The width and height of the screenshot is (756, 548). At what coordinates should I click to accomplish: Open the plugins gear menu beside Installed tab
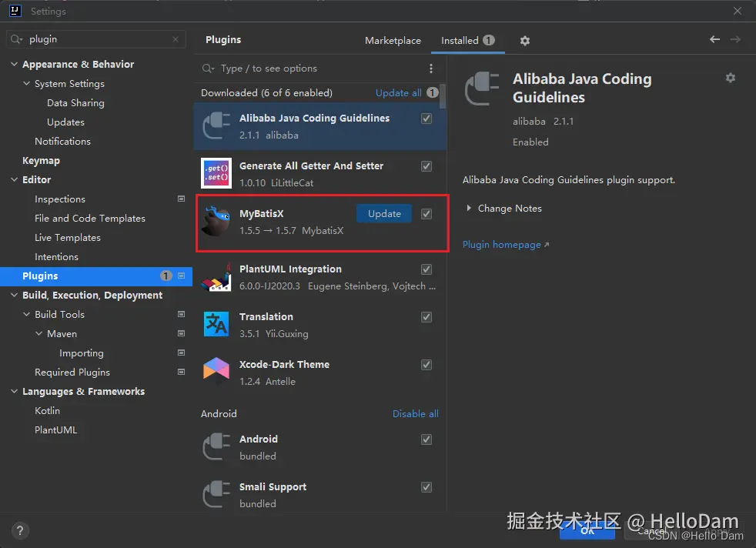pos(525,41)
